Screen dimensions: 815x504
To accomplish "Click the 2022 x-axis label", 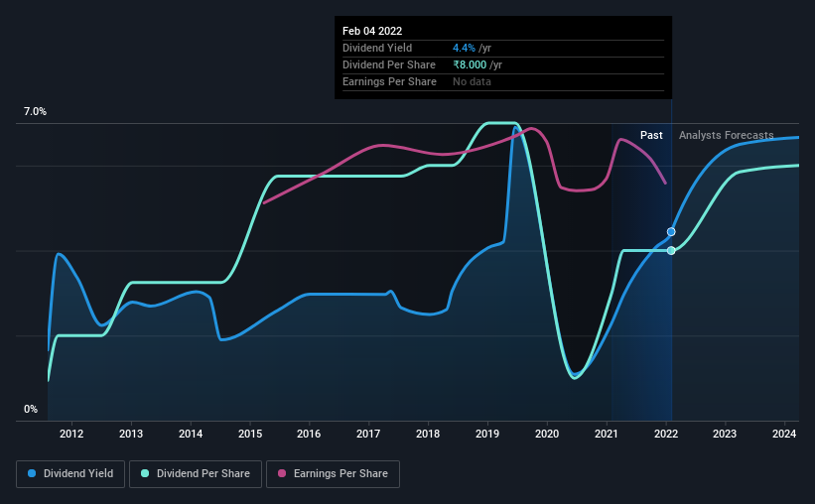I will click(666, 434).
